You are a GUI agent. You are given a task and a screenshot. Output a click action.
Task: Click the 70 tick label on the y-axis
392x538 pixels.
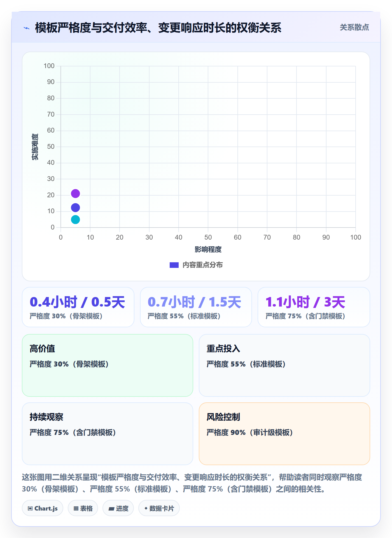(51, 114)
